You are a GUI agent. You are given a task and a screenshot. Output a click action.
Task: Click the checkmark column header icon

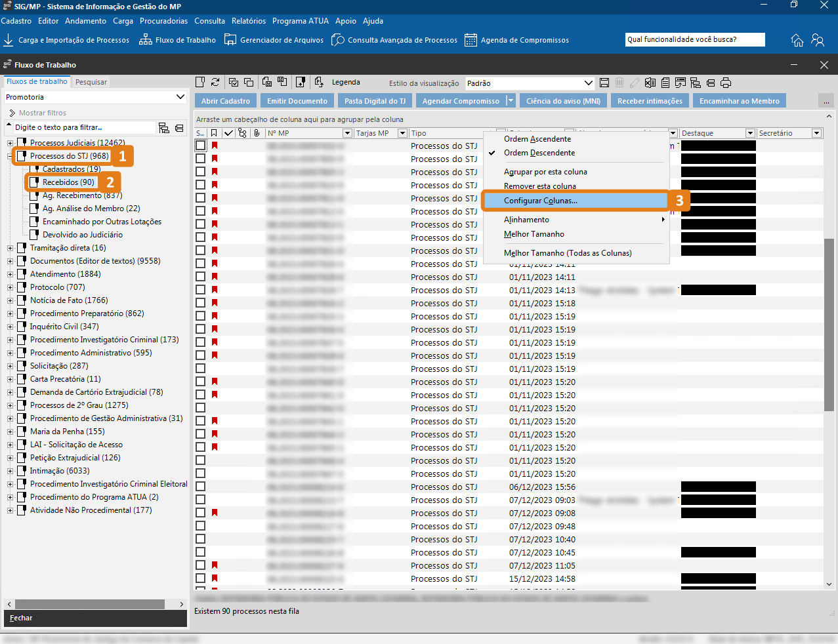point(228,133)
